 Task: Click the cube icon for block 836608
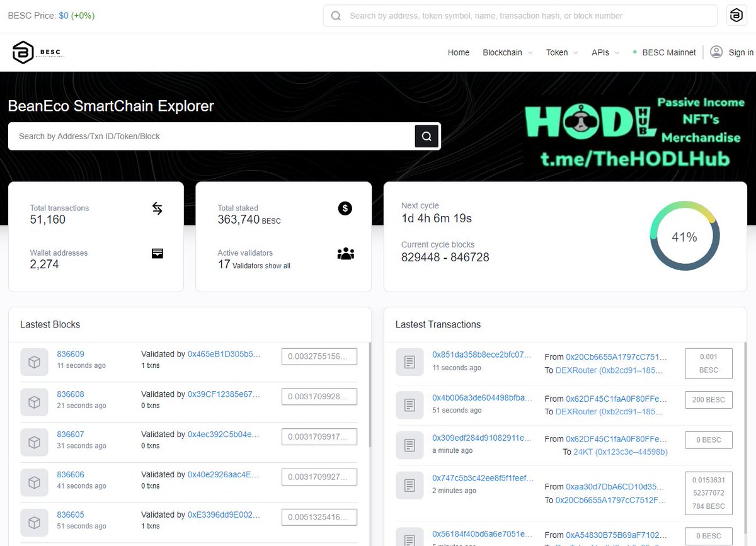click(x=35, y=402)
